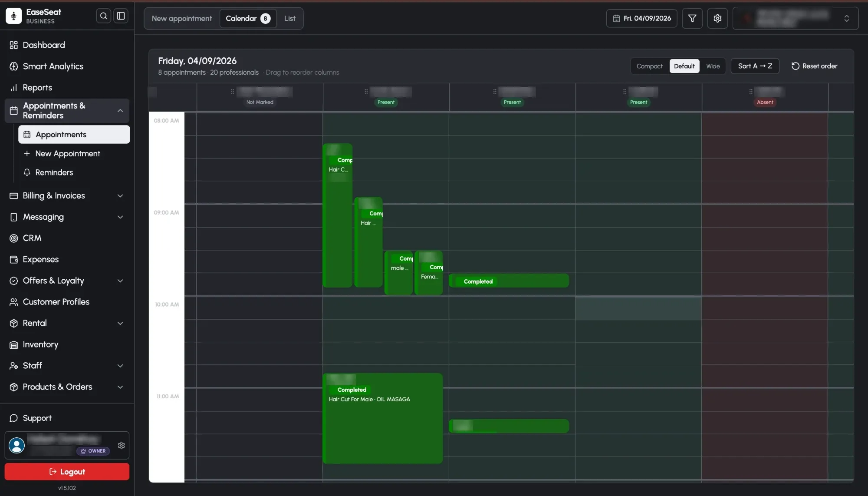
Task: Open date picker Fri, 04/09/2026
Action: pos(641,18)
